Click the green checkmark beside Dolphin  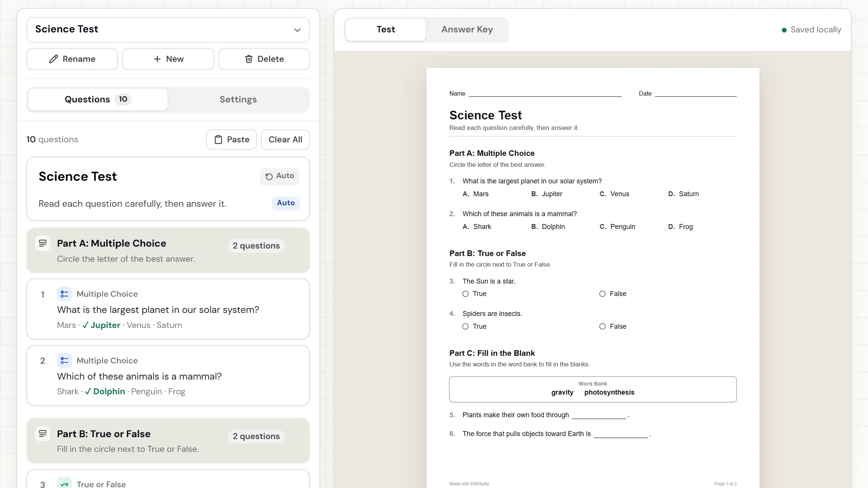click(x=88, y=392)
